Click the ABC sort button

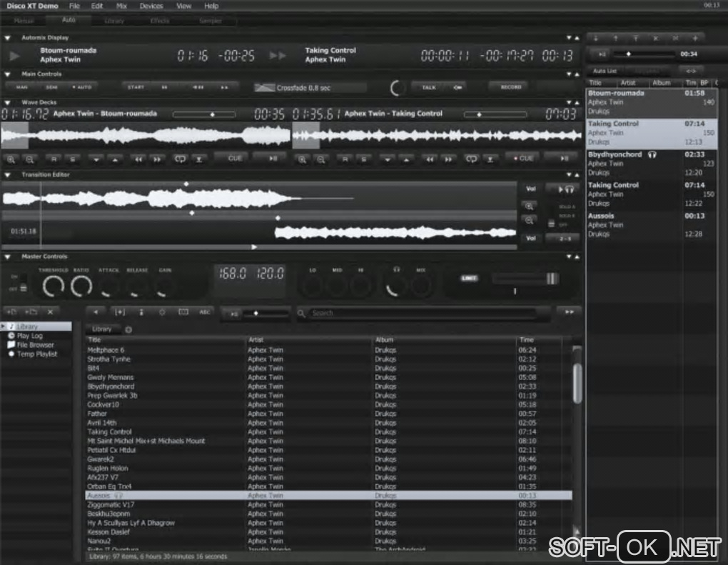tap(205, 312)
